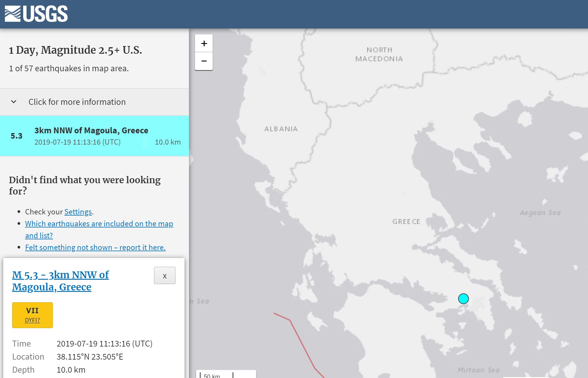Click the 1 Day, Magnitude 2.5+ U.S. heading
Screen dimensions: 588x378
point(75,50)
